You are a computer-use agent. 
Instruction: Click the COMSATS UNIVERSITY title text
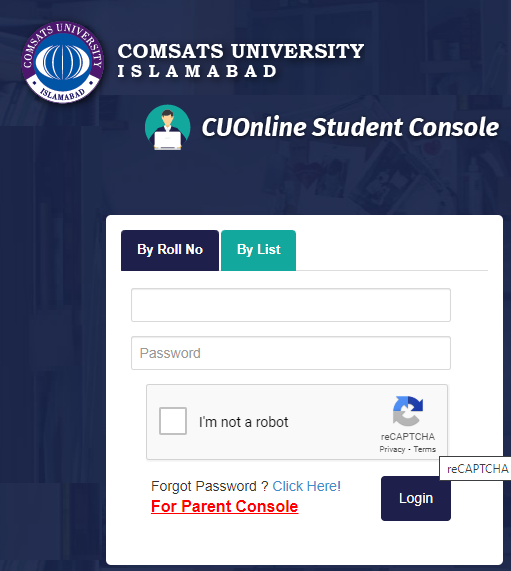[x=241, y=51]
